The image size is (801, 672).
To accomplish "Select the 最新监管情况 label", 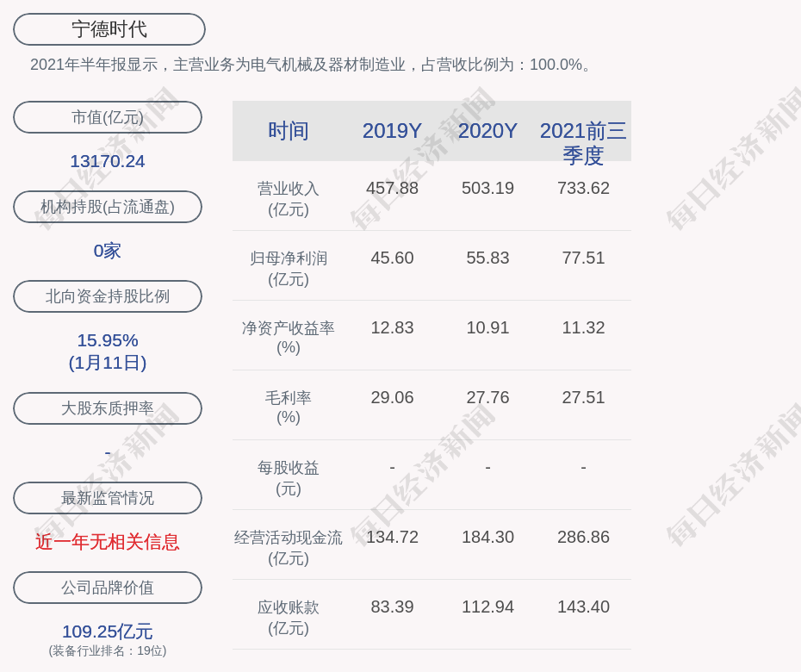I will pyautogui.click(x=108, y=498).
